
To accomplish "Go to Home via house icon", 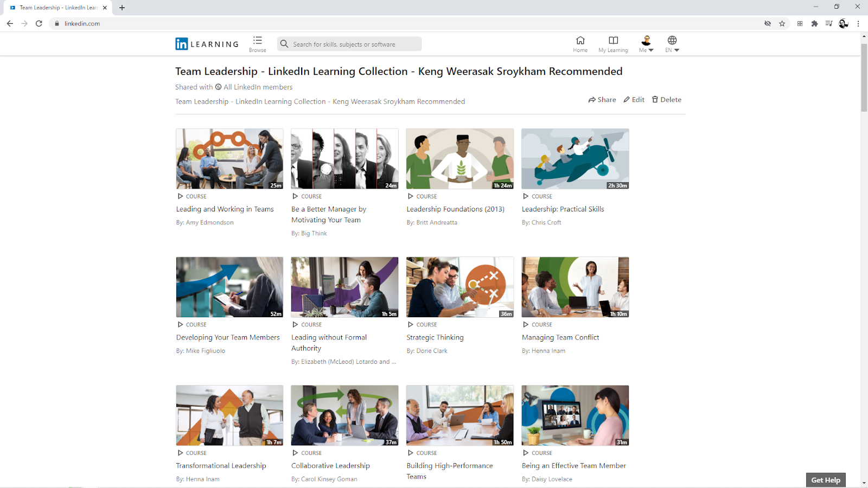I will pyautogui.click(x=580, y=40).
